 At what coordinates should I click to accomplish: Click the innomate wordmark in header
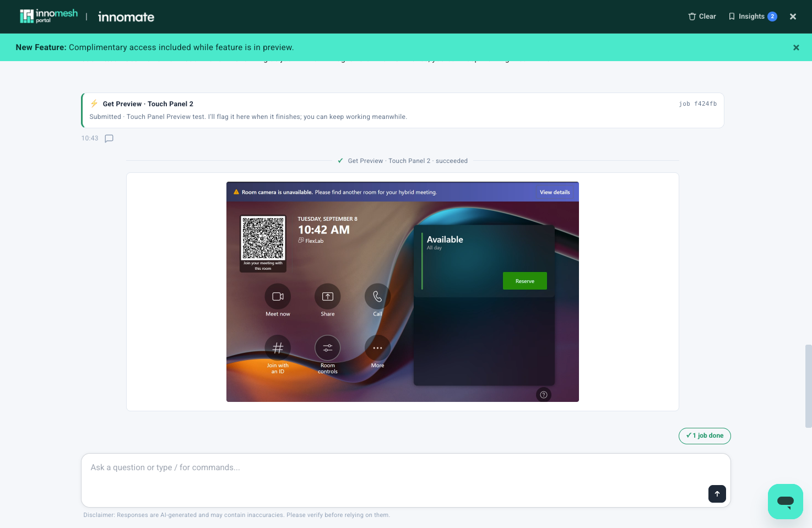click(x=126, y=17)
